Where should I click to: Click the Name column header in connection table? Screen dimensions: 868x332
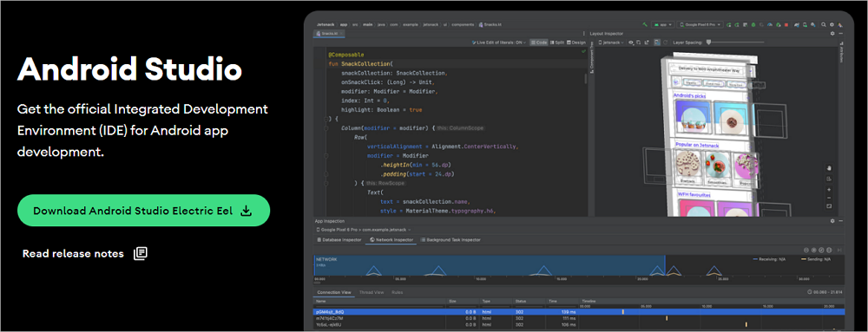[380, 301]
